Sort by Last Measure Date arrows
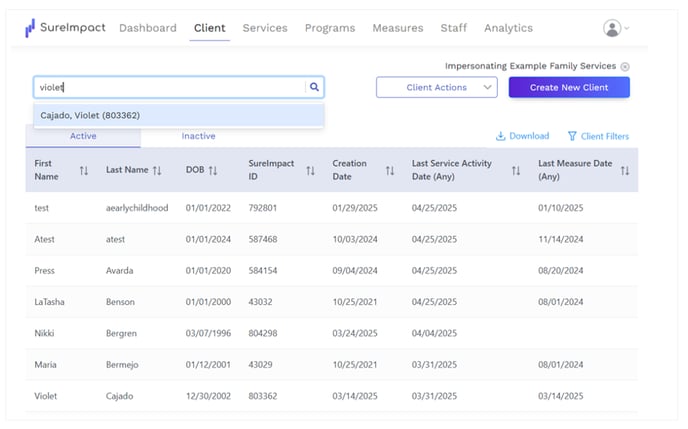Viewport: 688px width, 429px height. tap(625, 171)
